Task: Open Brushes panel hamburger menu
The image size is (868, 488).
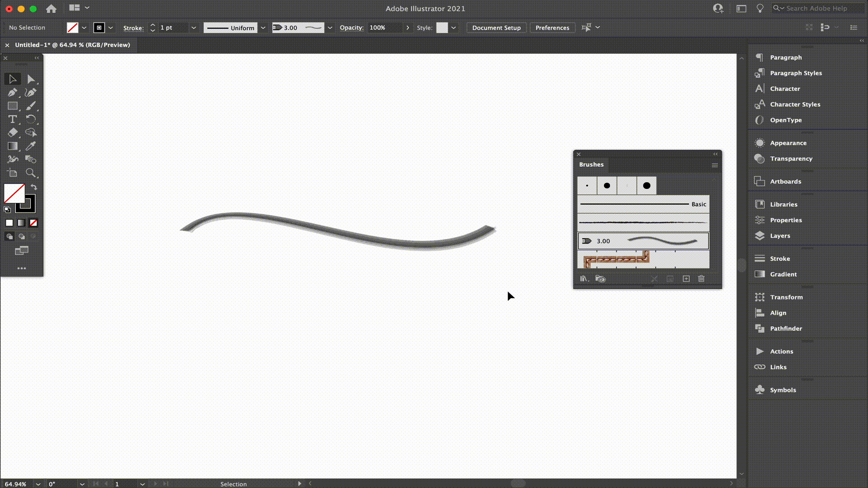Action: coord(715,165)
